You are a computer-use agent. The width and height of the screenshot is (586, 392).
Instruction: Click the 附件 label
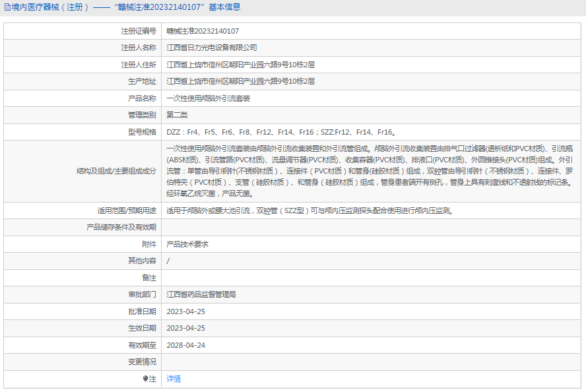pyautogui.click(x=149, y=244)
